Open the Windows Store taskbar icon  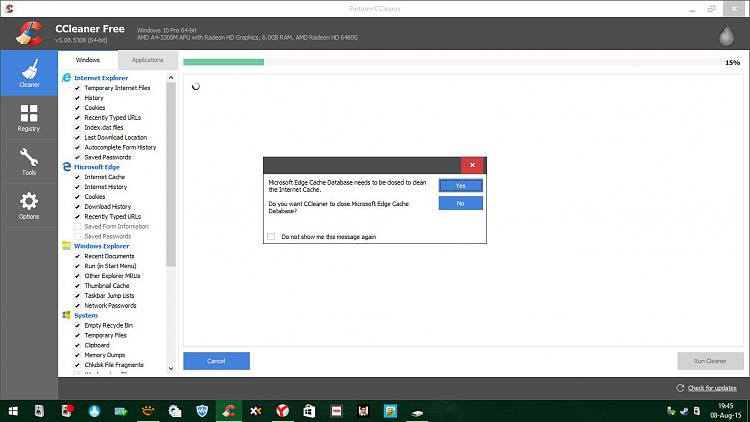coord(309,411)
